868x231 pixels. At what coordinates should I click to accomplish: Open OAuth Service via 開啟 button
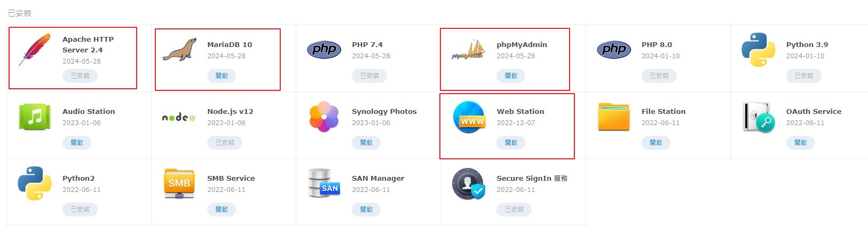click(x=800, y=143)
